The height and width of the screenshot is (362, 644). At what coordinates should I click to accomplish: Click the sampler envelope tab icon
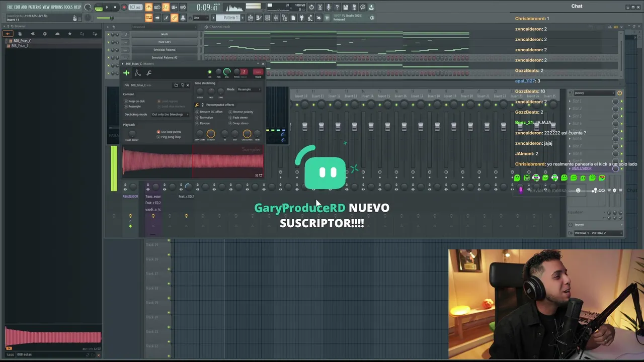pos(137,73)
